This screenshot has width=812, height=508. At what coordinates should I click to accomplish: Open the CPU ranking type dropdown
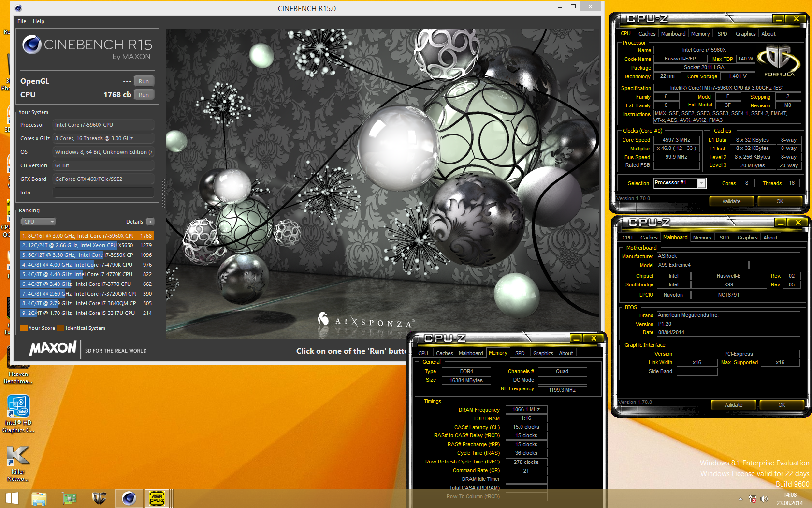[x=39, y=222]
